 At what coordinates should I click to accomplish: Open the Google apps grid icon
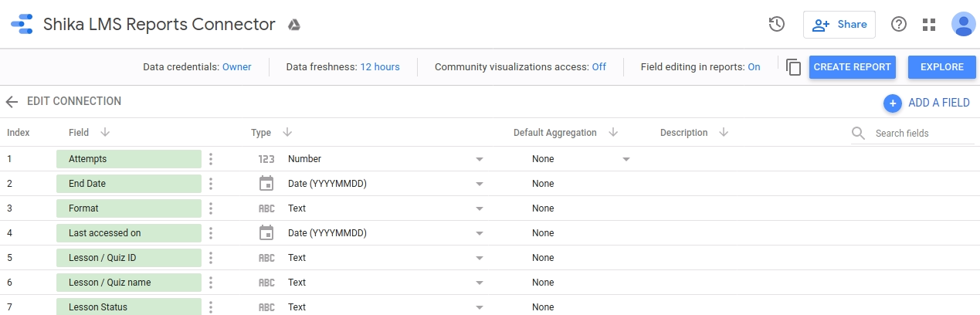point(929,25)
